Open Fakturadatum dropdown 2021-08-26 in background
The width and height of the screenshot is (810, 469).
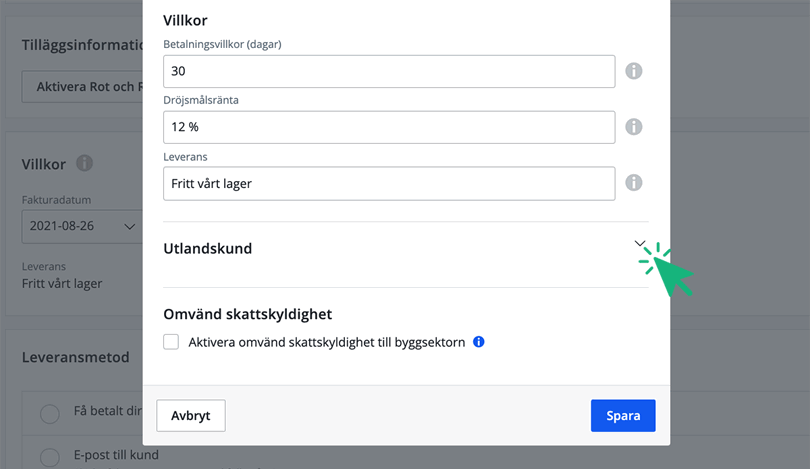[x=82, y=226]
